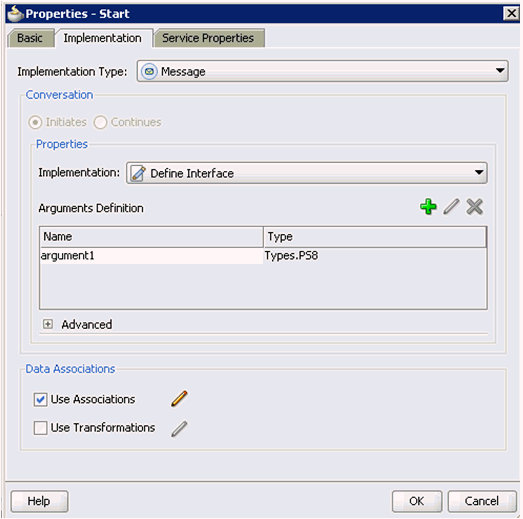This screenshot has width=523, height=519.
Task: Click the Name column header
Action: 151,237
